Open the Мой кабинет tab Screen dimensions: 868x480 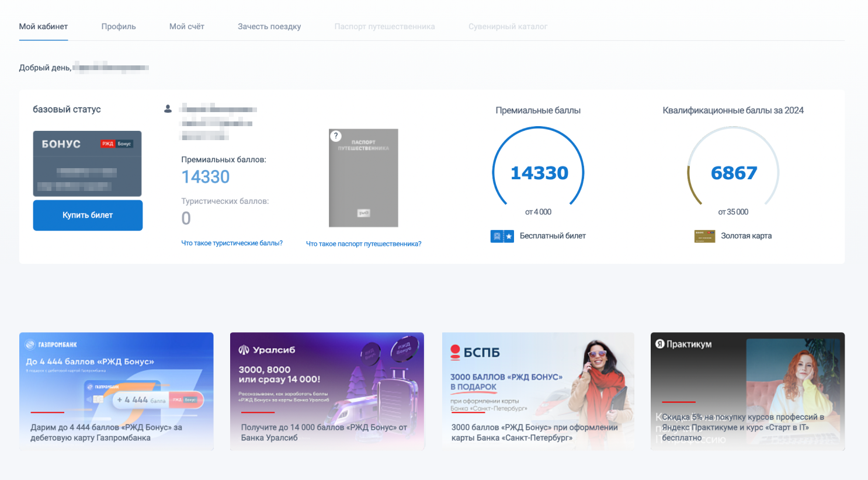point(43,26)
